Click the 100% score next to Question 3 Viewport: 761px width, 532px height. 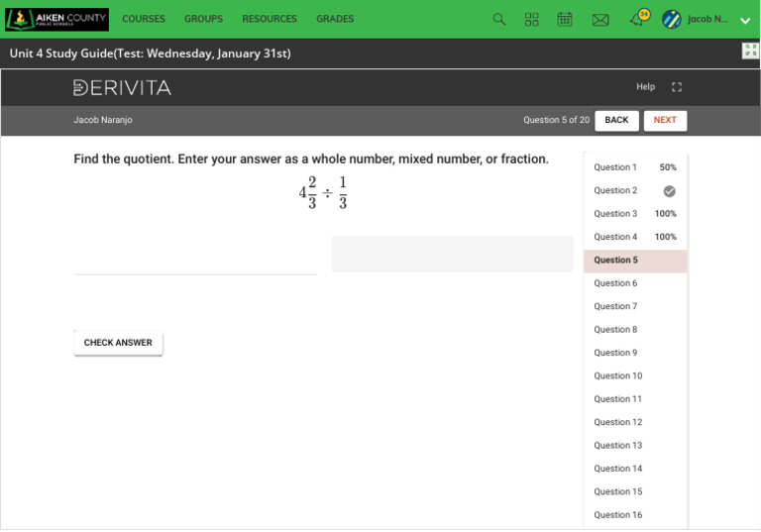tap(666, 214)
